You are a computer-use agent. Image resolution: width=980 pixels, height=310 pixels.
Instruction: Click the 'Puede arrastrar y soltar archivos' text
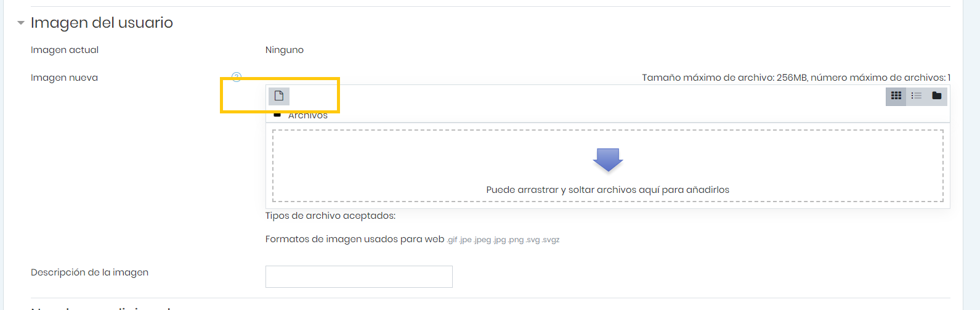pyautogui.click(x=608, y=190)
